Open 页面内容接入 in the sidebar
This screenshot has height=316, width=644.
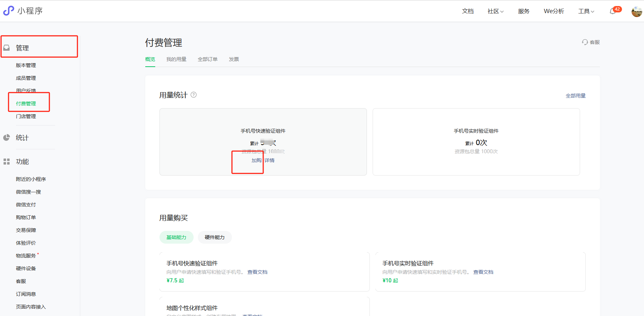31,307
